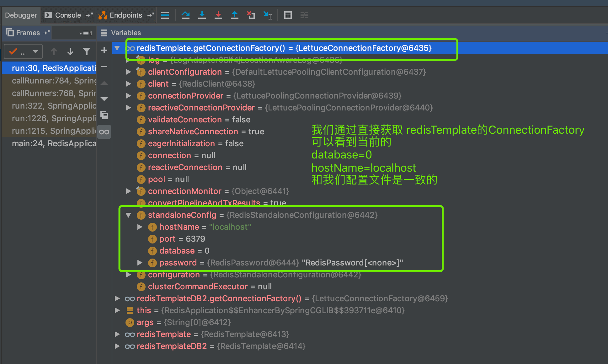Open the Evaluate Expression calculator icon
Image resolution: width=608 pixels, height=364 pixels.
click(288, 15)
